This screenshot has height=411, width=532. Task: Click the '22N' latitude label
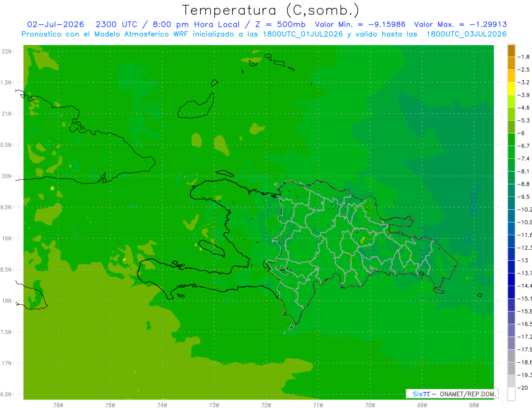[x=7, y=51]
